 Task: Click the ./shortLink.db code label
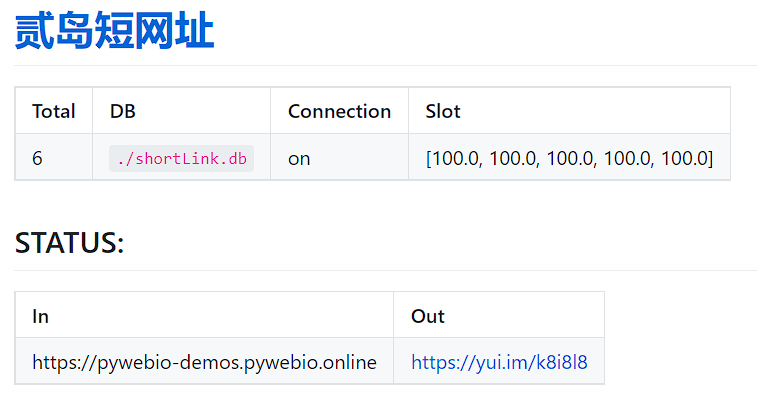181,158
